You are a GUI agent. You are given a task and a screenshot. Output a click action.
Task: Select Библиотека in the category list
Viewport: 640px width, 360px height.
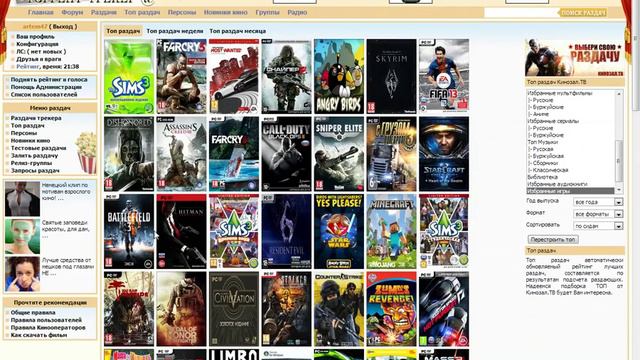(542, 177)
